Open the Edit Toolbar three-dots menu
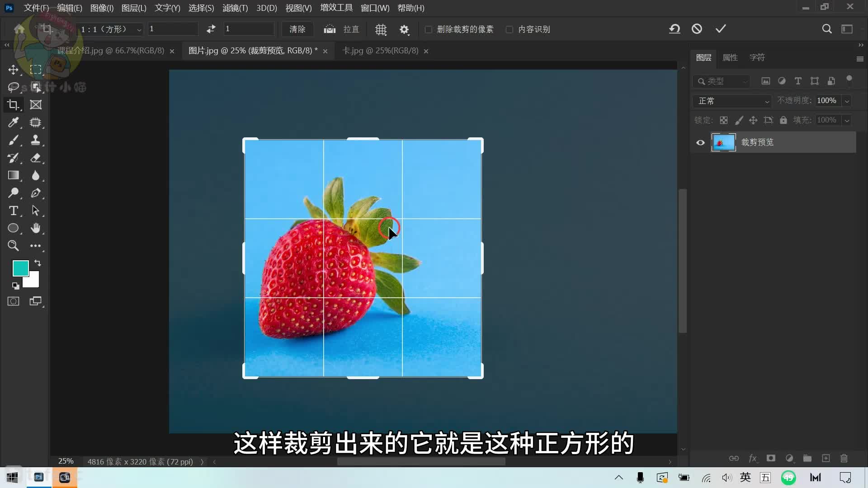 pos(35,246)
